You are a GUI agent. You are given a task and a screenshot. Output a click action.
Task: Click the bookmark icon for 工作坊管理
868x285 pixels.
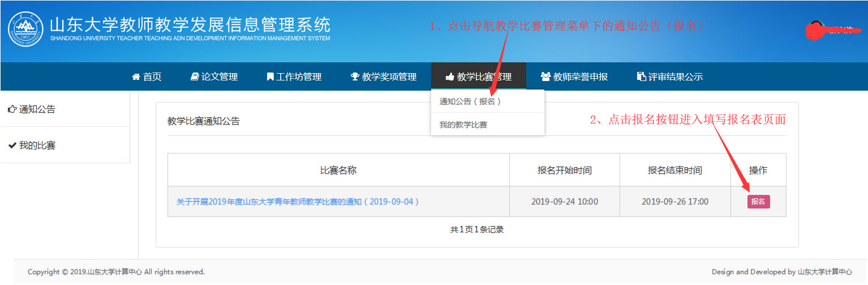click(270, 76)
